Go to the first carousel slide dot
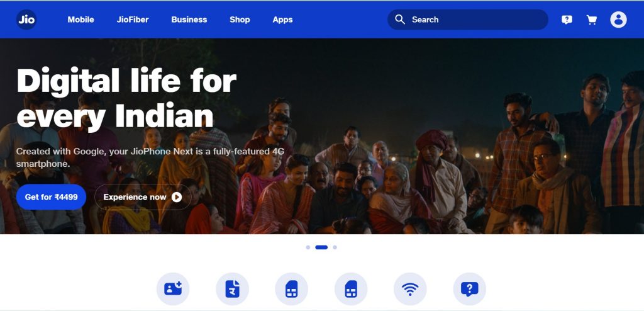 pyautogui.click(x=308, y=247)
